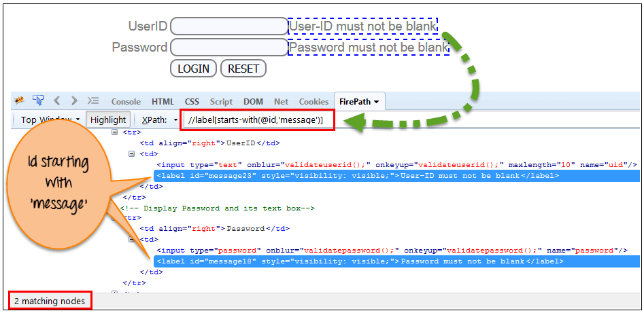Click the forward arrow in Firebug toolbar
Screen dimensions: 644x313
coord(73,100)
